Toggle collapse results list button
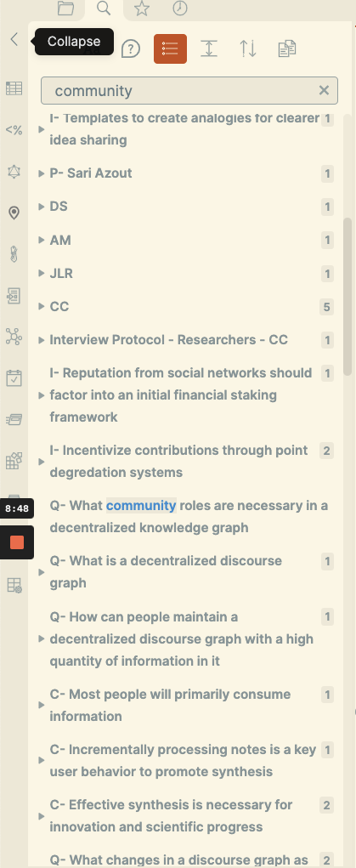The image size is (356, 868). pos(170,48)
